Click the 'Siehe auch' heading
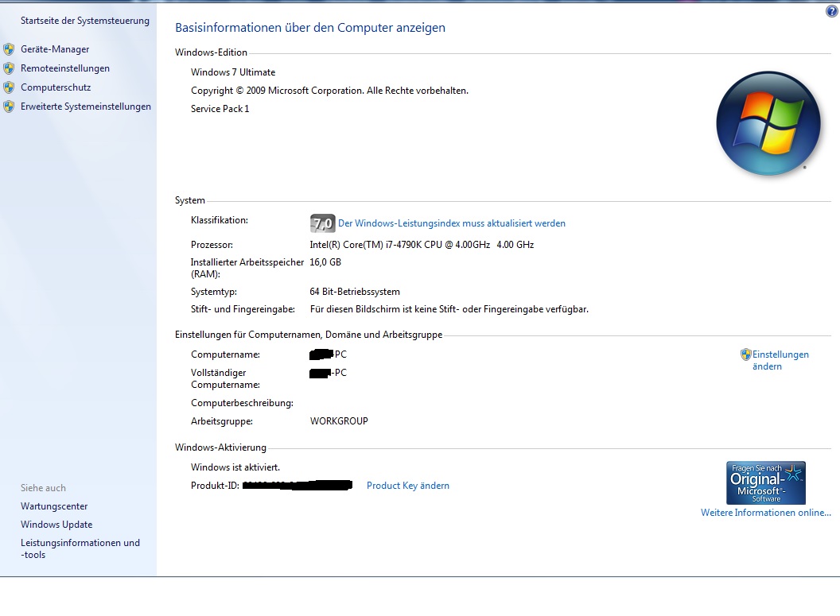Image resolution: width=840 pixels, height=616 pixels. [43, 488]
